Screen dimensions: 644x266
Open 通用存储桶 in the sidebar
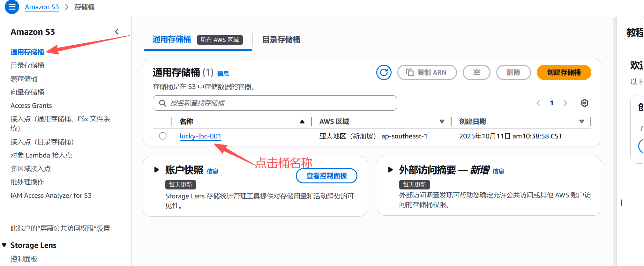click(27, 52)
